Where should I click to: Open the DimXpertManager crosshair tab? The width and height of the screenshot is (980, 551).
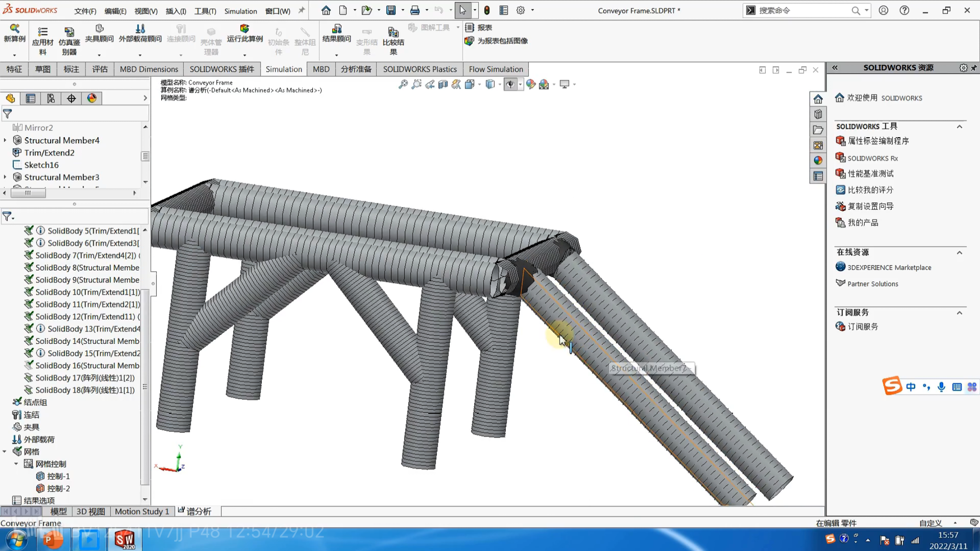tap(71, 98)
